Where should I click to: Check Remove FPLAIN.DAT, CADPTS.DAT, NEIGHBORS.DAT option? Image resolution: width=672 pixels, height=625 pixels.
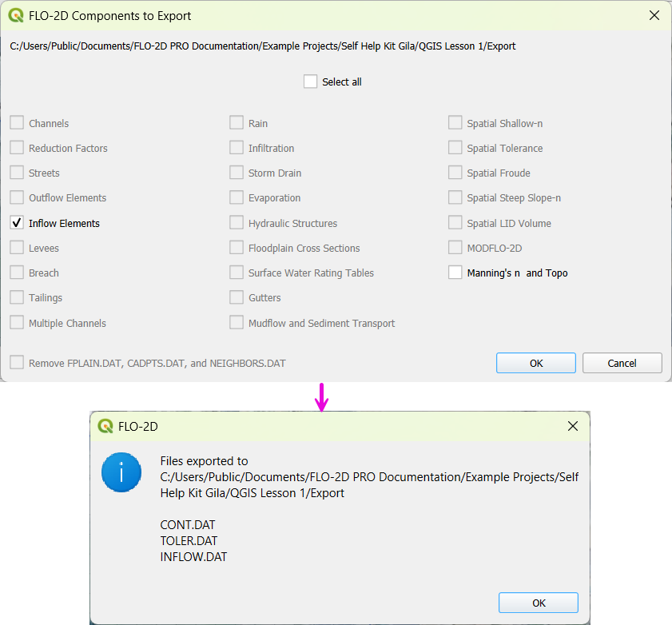pyautogui.click(x=17, y=363)
